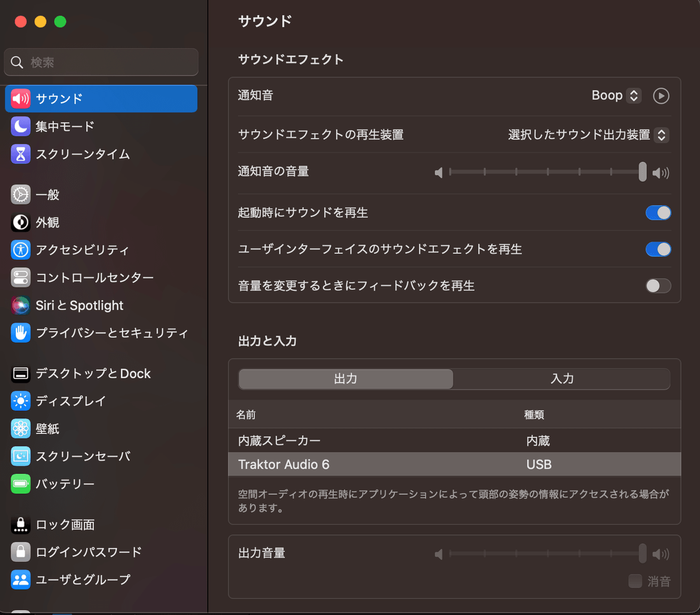
Task: Open スクリーンタイム settings via hourglass icon
Action: (19, 154)
